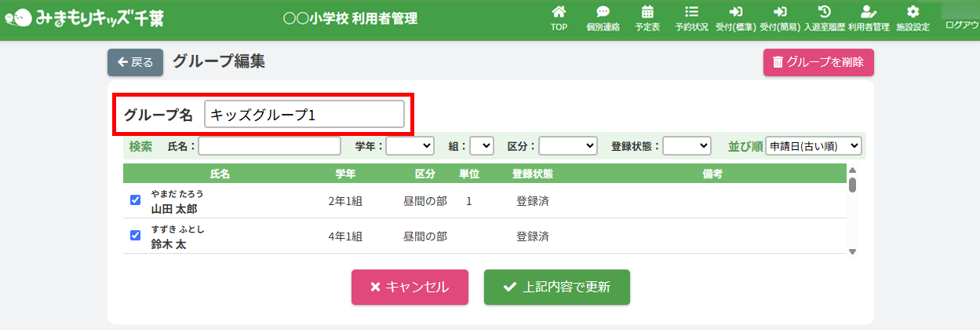This screenshot has width=980, height=330.
Task: Open the 並び順 sort dropdown
Action: tap(813, 146)
